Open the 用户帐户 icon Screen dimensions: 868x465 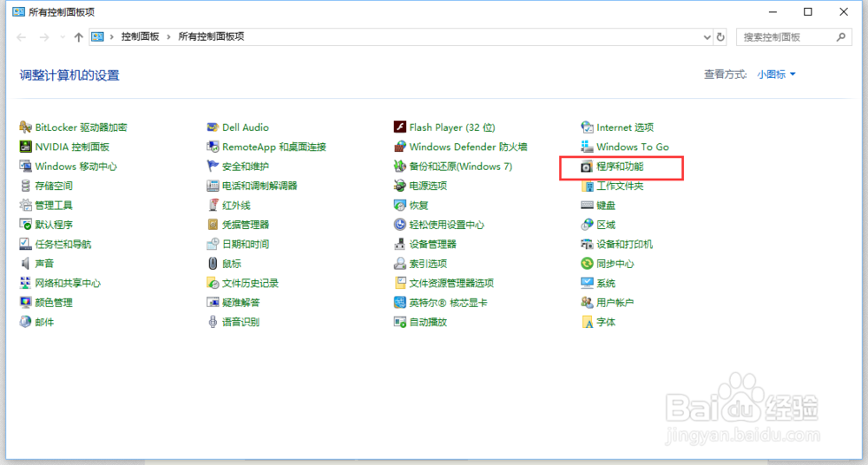(x=587, y=302)
